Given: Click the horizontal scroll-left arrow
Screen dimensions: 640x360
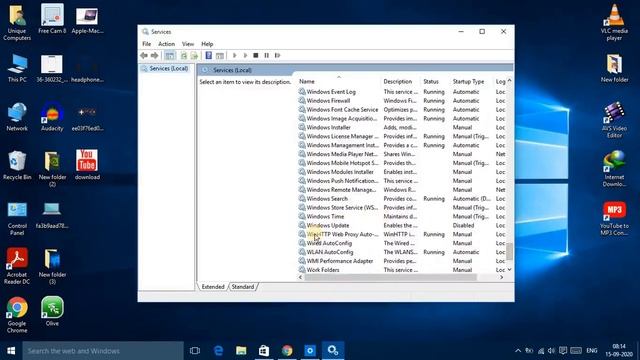Looking at the screenshot, I should click(x=300, y=278).
